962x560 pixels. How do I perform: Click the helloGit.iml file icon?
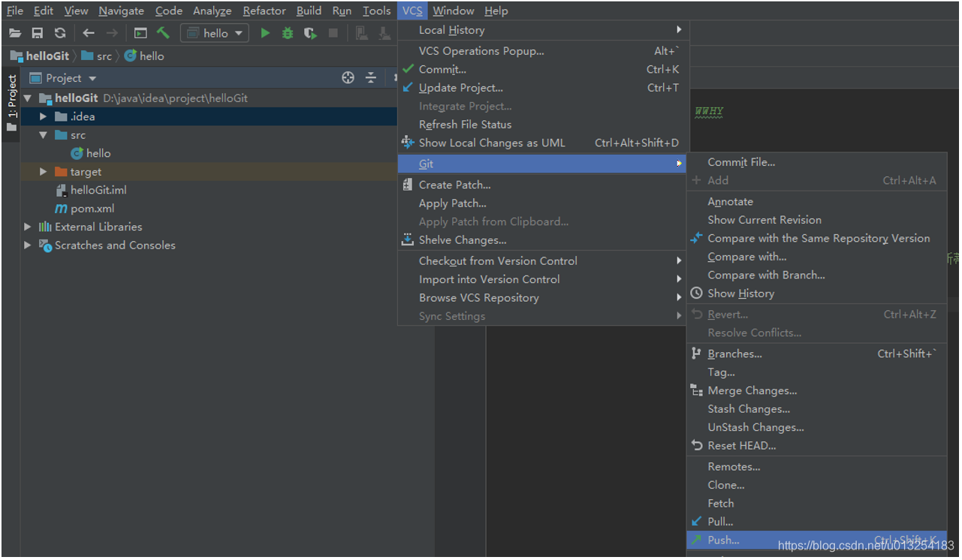pyautogui.click(x=61, y=190)
